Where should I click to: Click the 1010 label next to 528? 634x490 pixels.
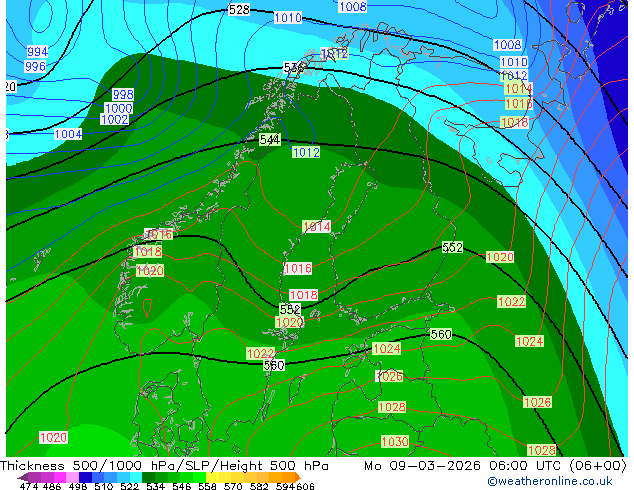(x=288, y=17)
